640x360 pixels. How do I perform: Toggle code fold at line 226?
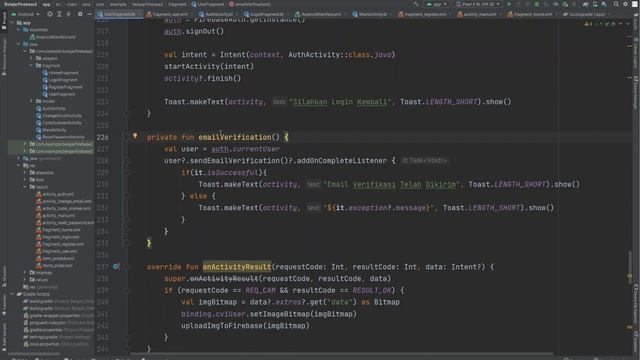126,137
